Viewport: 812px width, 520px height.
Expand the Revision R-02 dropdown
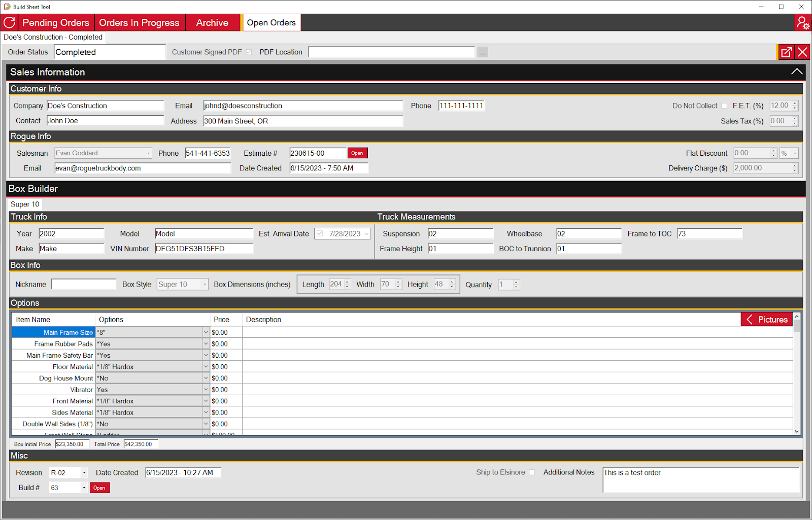pyautogui.click(x=84, y=473)
